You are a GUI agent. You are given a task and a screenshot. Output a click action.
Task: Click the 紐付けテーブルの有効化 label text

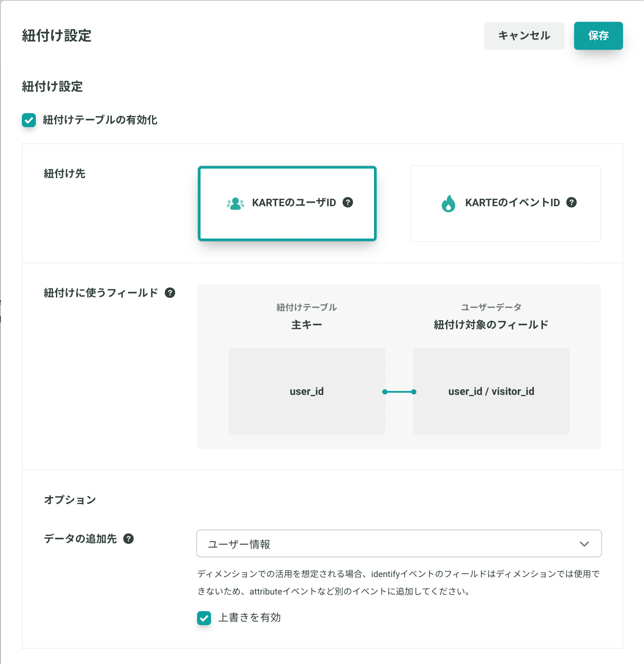point(100,120)
